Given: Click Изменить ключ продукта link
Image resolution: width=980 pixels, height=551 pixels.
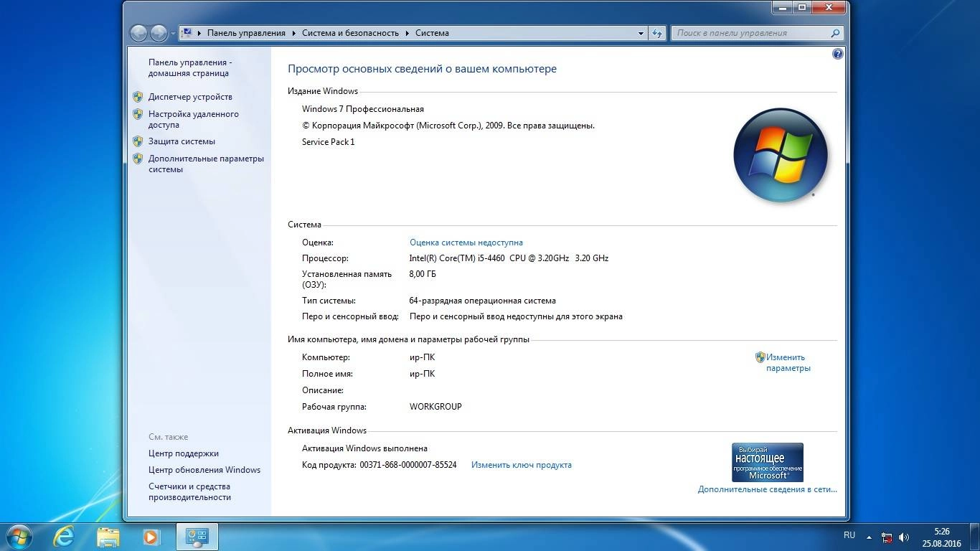Looking at the screenshot, I should coord(522,465).
